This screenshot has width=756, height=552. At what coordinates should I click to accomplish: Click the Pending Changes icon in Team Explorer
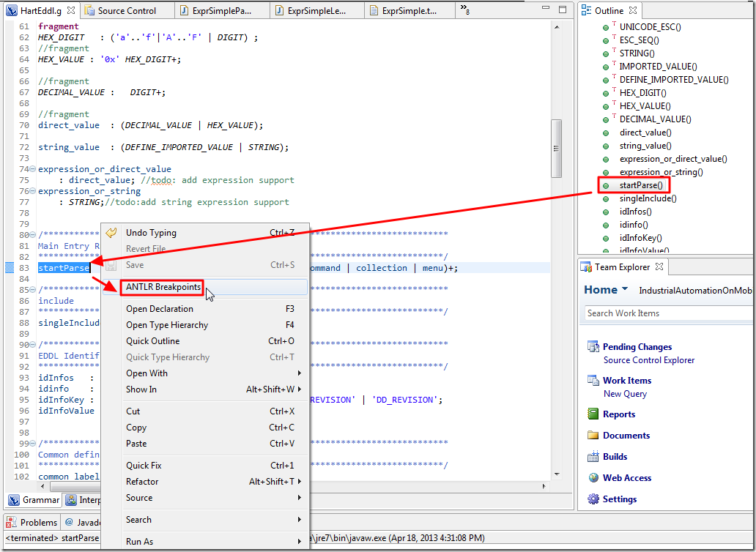click(x=593, y=347)
